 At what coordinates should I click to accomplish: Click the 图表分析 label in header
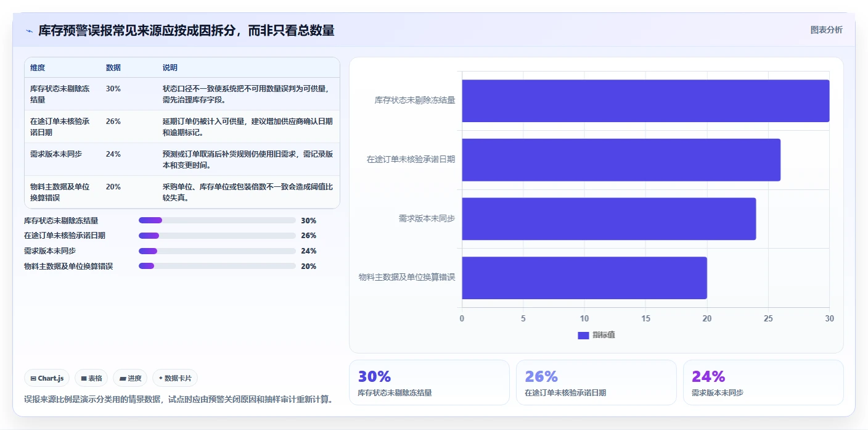(826, 30)
